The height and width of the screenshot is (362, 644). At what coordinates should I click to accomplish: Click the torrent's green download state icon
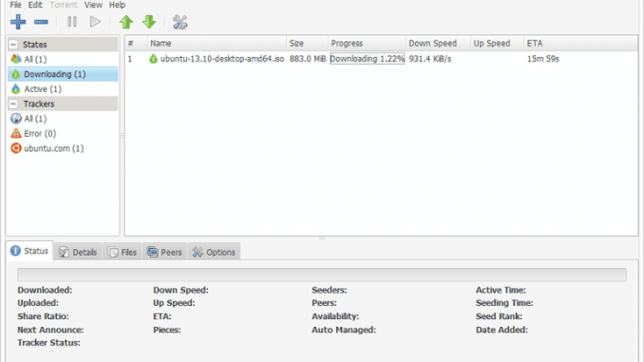pyautogui.click(x=153, y=59)
